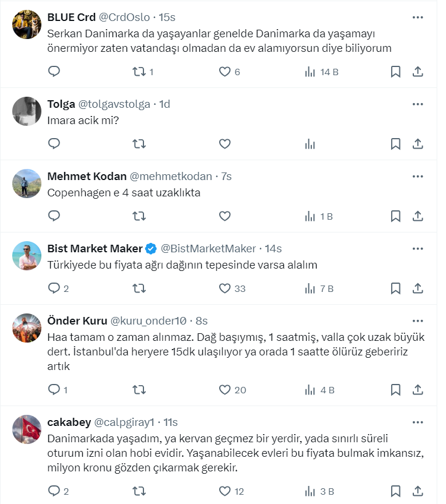Open replies on Bist Market Maker's tweet
Image resolution: width=446 pixels, height=504 pixels.
click(x=54, y=288)
